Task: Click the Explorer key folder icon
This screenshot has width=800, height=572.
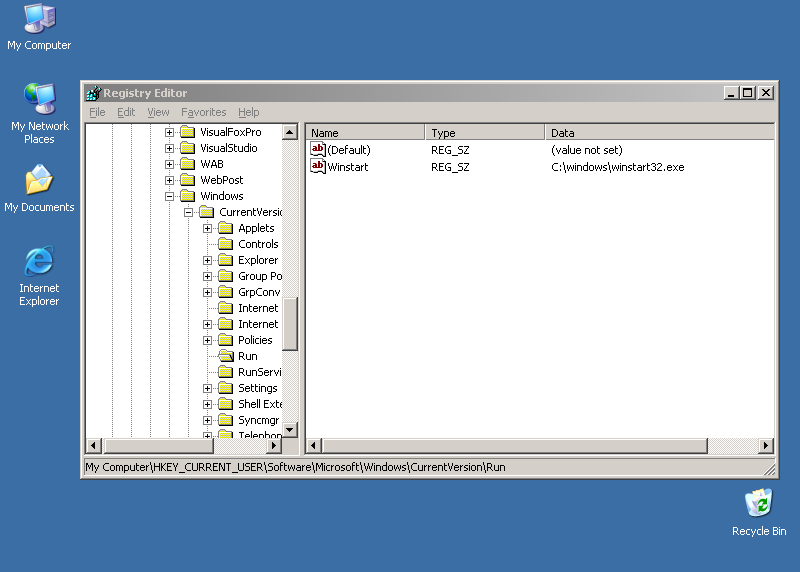Action: [226, 260]
